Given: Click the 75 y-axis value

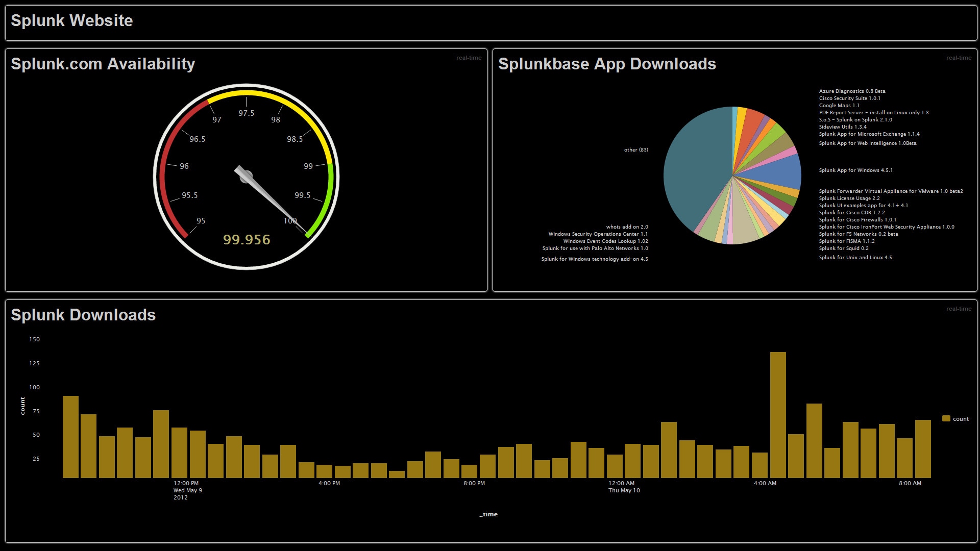Looking at the screenshot, I should pos(36,411).
